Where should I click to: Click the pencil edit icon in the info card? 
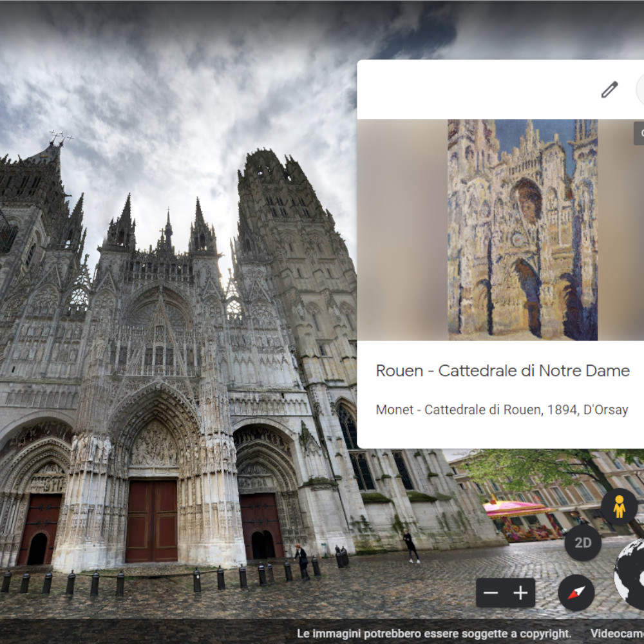[609, 90]
